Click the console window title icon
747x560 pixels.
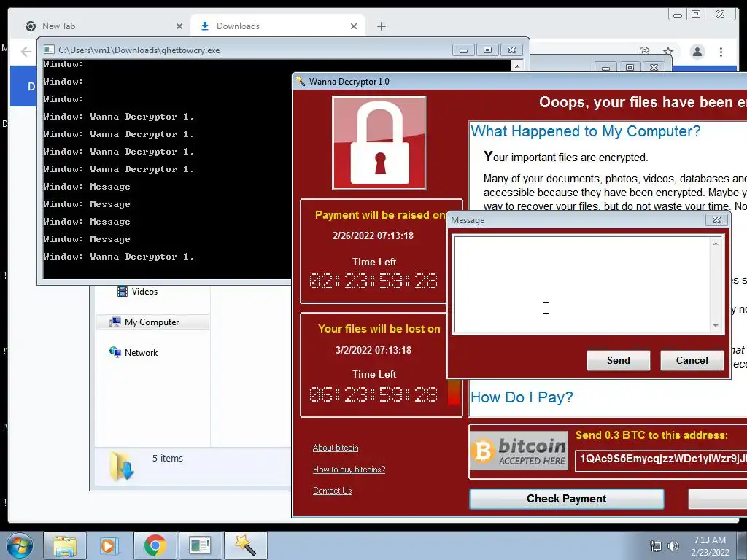pos(49,50)
